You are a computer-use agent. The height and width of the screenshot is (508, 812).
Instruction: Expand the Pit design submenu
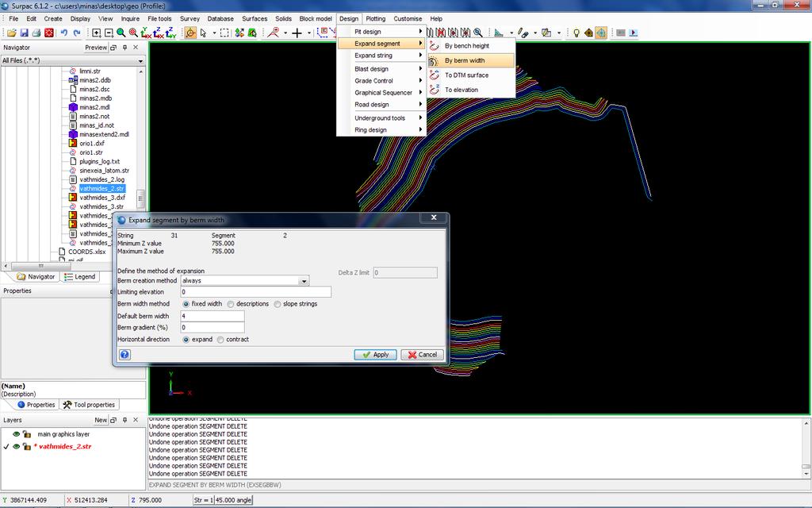[x=381, y=32]
